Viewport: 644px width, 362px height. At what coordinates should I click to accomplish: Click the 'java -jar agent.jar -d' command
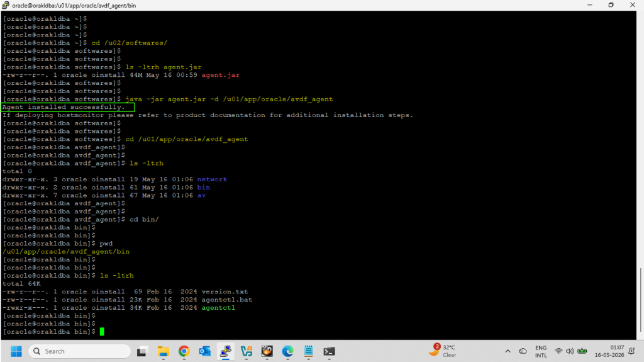pyautogui.click(x=229, y=99)
